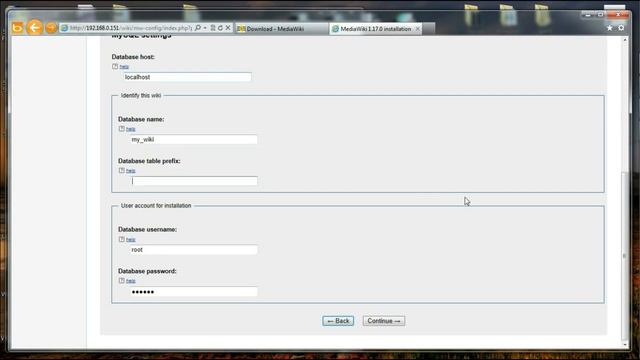Image resolution: width=640 pixels, height=360 pixels.
Task: Select MediaWiki 1.17.0 installation tab
Action: pos(376,29)
